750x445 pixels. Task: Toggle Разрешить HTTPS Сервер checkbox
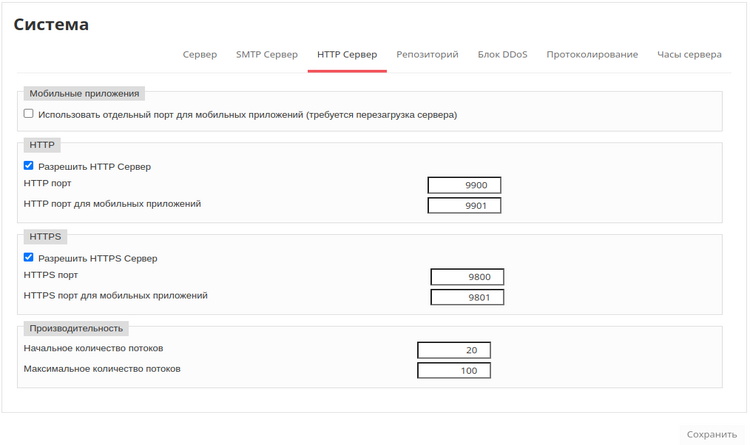pyautogui.click(x=29, y=258)
